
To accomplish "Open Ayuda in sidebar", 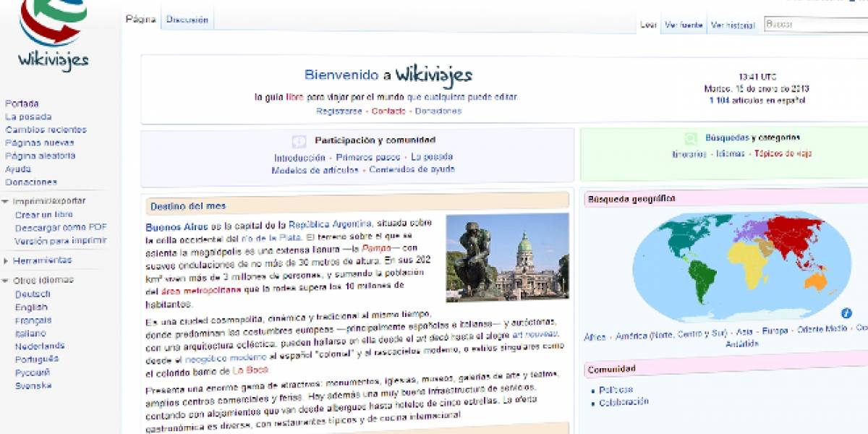I will coord(18,169).
